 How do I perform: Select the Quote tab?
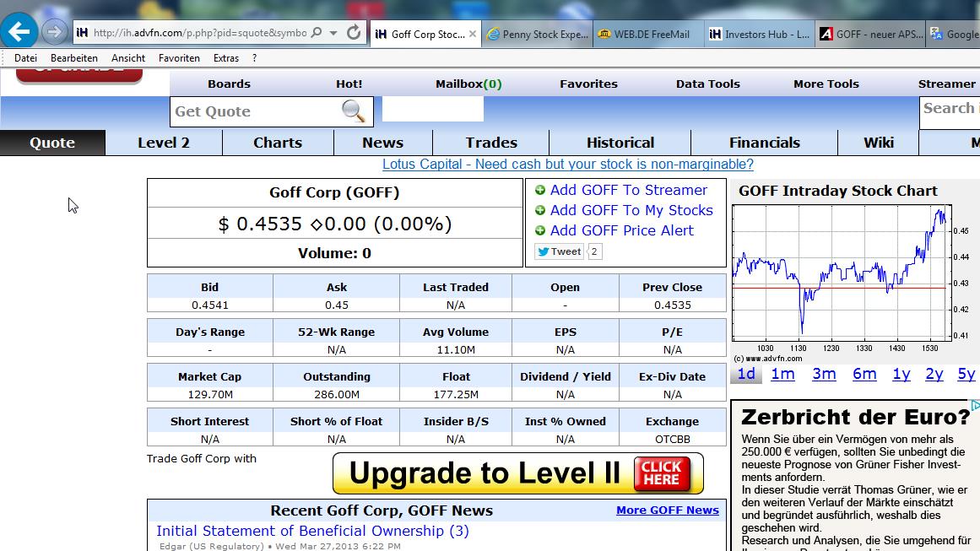(52, 143)
